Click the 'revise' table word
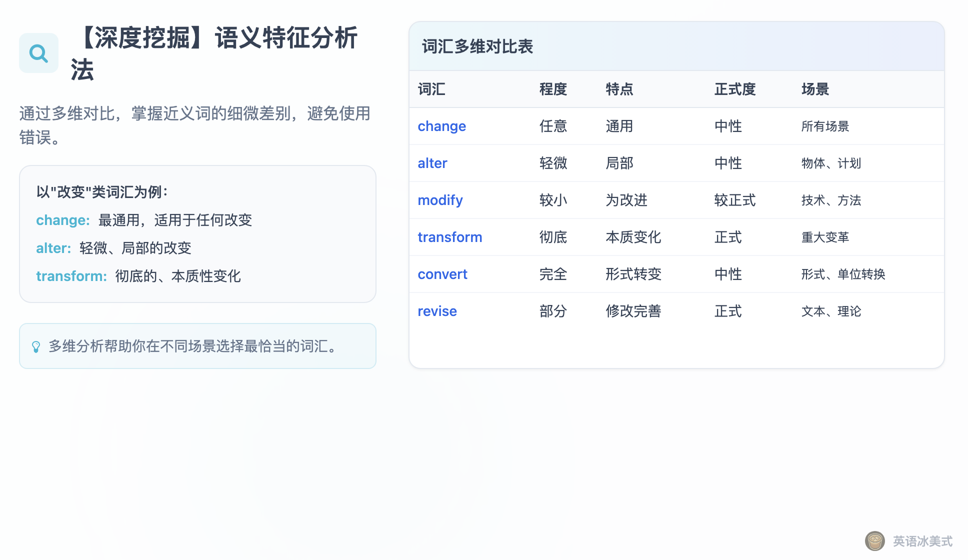This screenshot has height=560, width=968. (x=437, y=311)
